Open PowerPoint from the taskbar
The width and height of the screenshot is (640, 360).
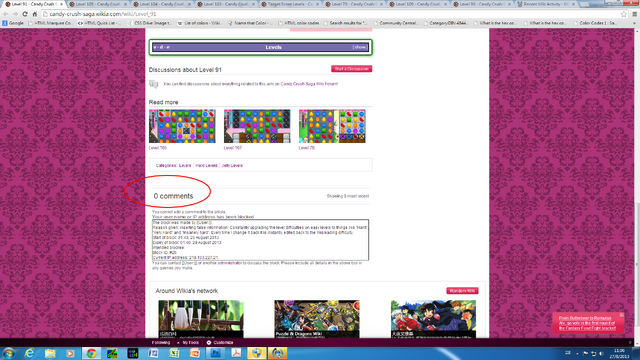click(x=195, y=353)
